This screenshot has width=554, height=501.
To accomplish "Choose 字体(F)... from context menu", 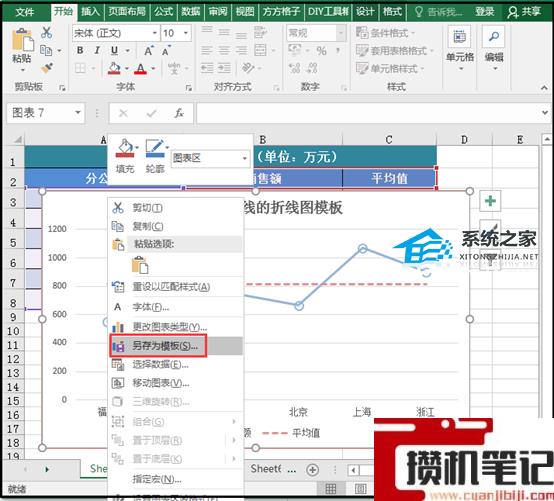I will coord(176,307).
